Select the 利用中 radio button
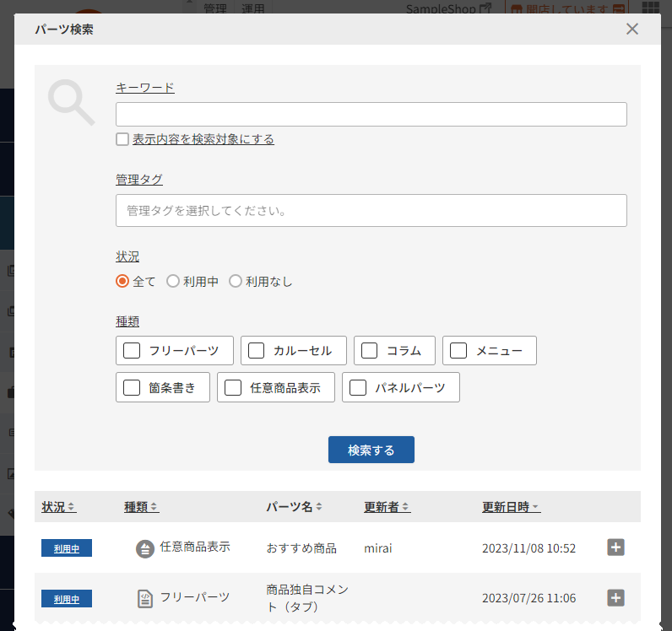The height and width of the screenshot is (631, 672). pos(173,282)
